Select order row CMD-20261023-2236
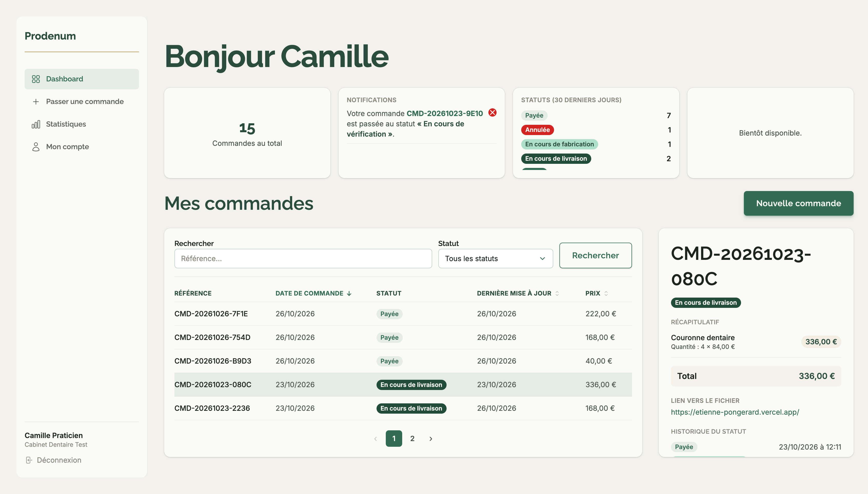Screen dimensions: 868x494 pos(403,408)
